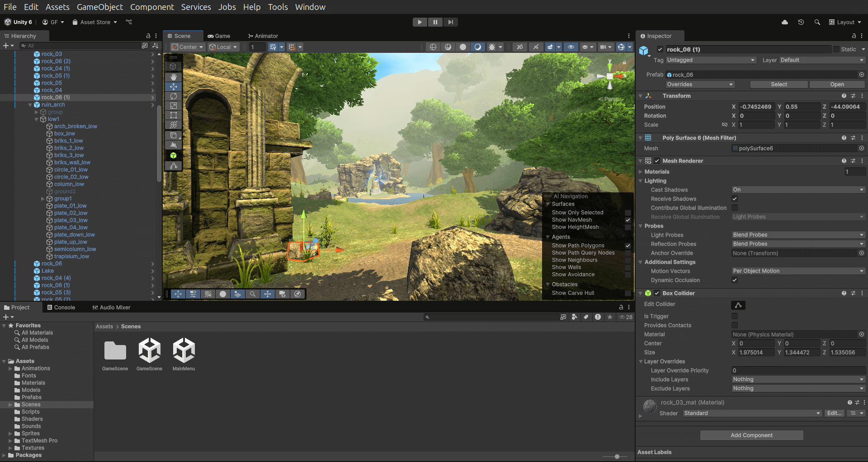
Task: Select Lake in the hierarchy
Action: click(x=47, y=271)
